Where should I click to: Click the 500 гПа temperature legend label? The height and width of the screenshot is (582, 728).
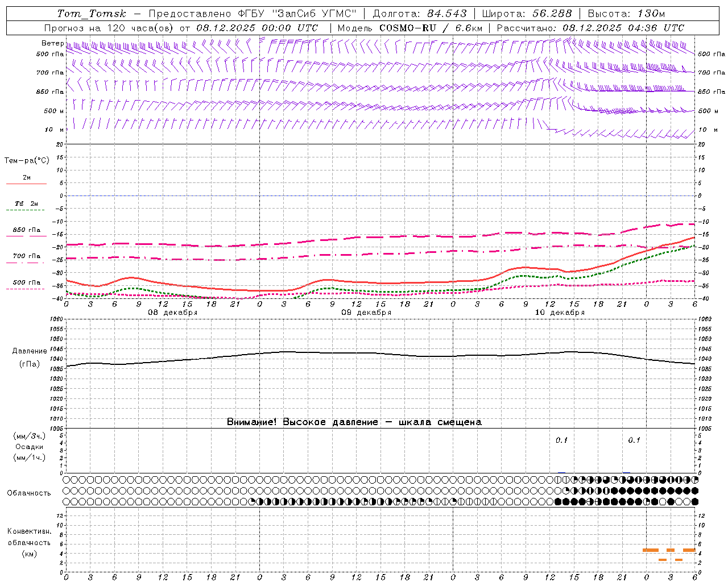click(27, 282)
